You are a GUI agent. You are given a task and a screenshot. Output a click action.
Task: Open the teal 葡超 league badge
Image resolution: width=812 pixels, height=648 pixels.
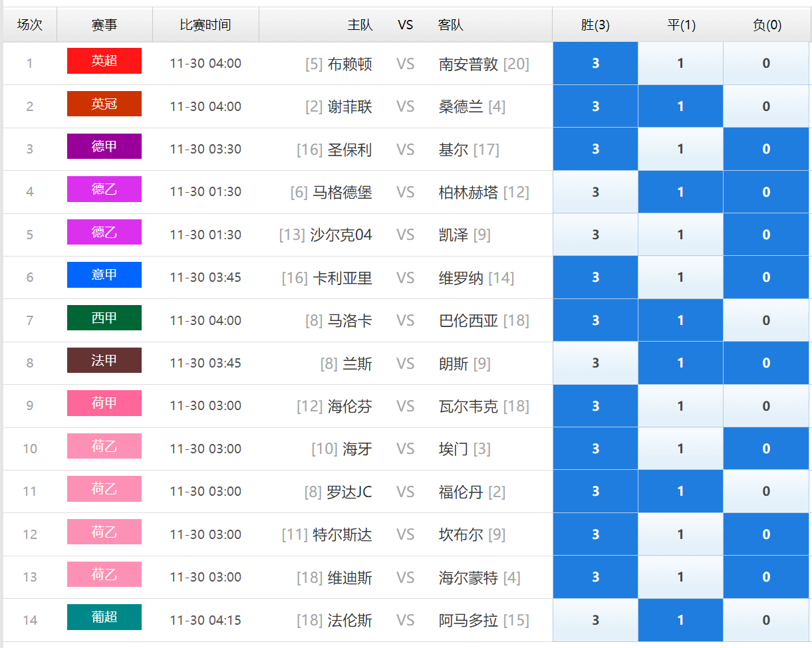104,617
